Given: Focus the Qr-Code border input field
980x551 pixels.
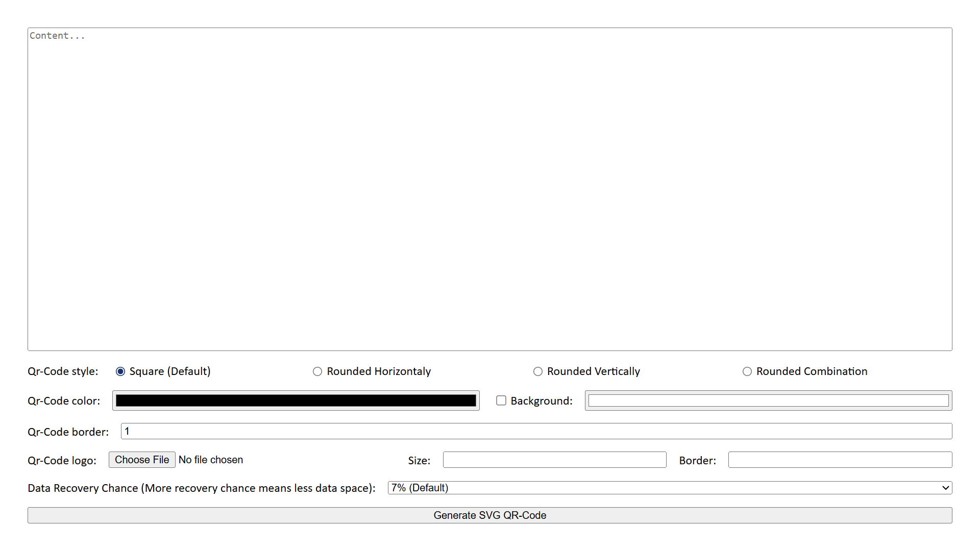Looking at the screenshot, I should point(536,431).
